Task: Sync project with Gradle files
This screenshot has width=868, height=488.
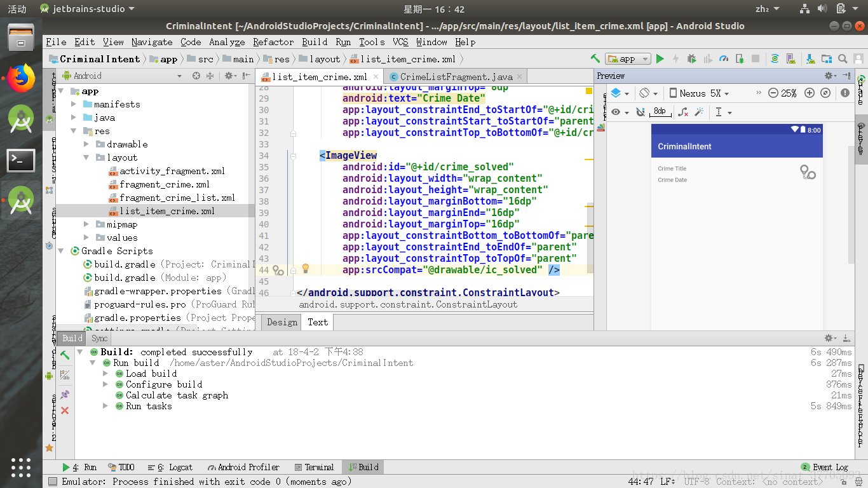Action: pos(775,58)
